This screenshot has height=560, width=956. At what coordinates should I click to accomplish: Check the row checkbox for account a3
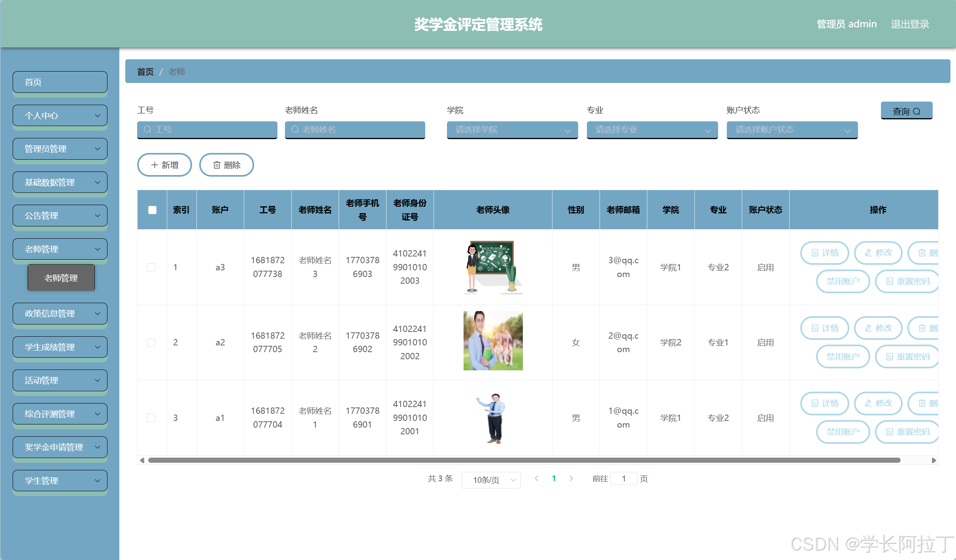pos(151,267)
